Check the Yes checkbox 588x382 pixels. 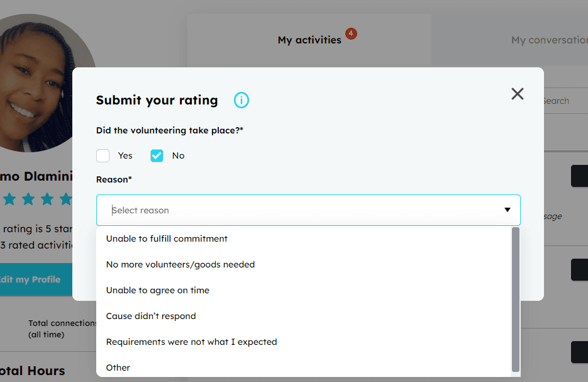click(103, 155)
